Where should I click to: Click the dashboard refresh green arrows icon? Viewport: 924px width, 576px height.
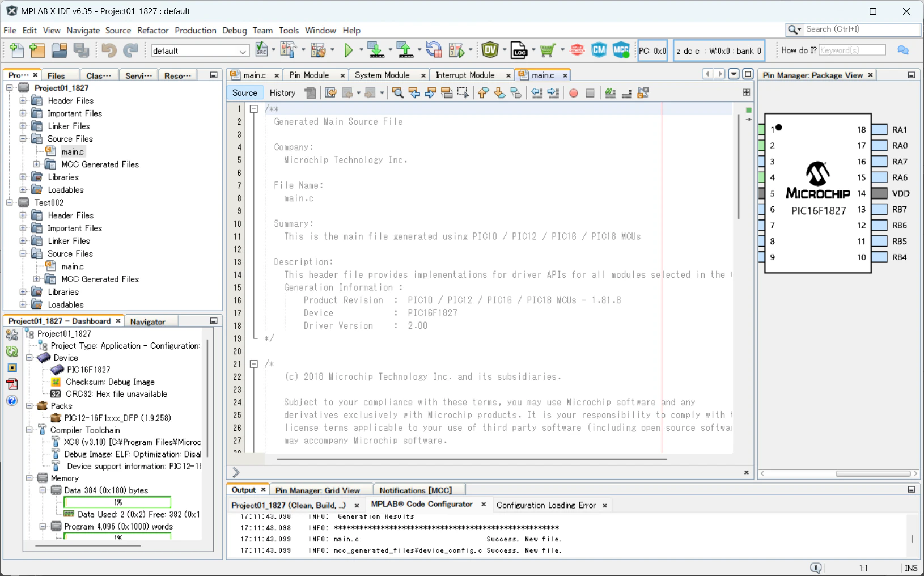pos(12,351)
